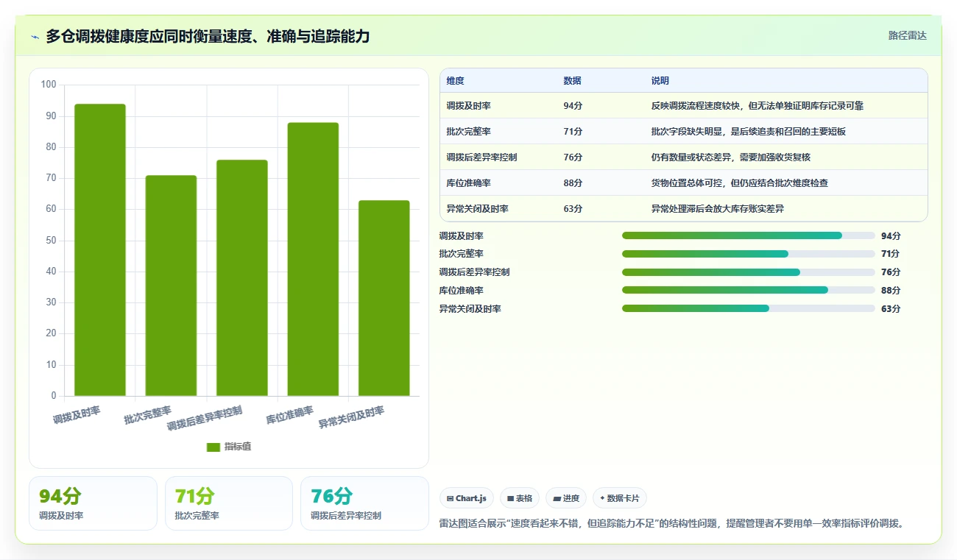Click the 进度 tag chip
This screenshot has width=957, height=560.
point(566,498)
